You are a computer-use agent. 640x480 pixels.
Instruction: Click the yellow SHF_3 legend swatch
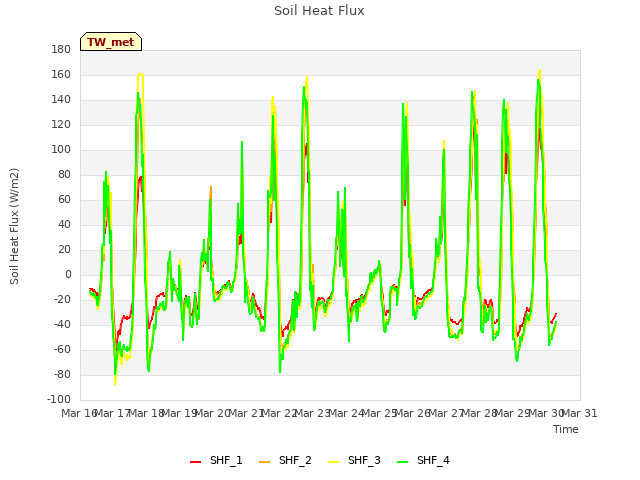pyautogui.click(x=333, y=461)
